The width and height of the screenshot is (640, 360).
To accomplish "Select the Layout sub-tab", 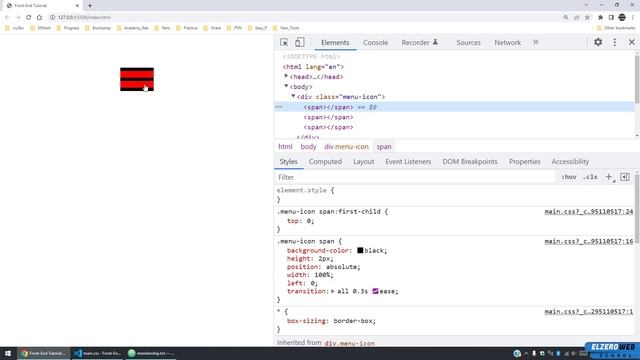I will click(x=364, y=162).
